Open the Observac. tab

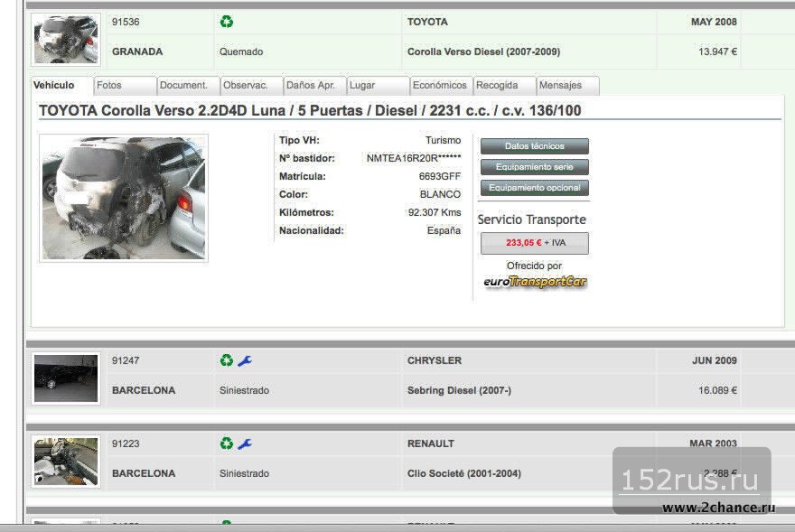[251, 85]
